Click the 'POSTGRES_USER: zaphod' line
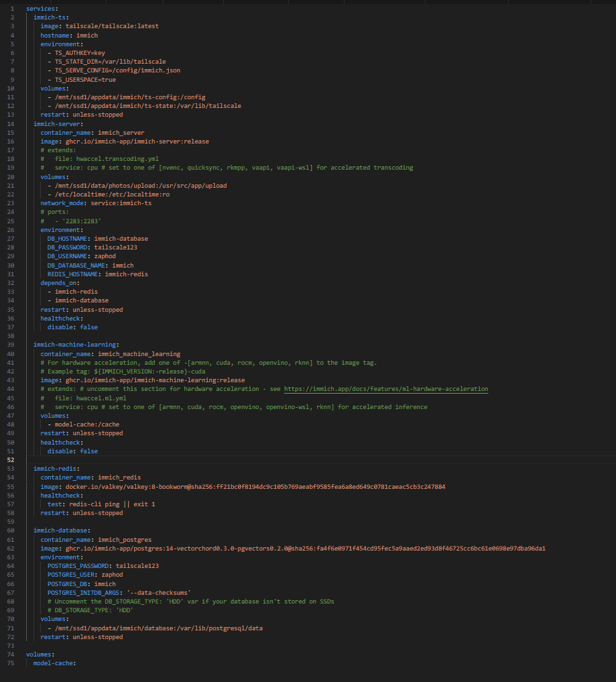616x682 pixels. (85, 575)
